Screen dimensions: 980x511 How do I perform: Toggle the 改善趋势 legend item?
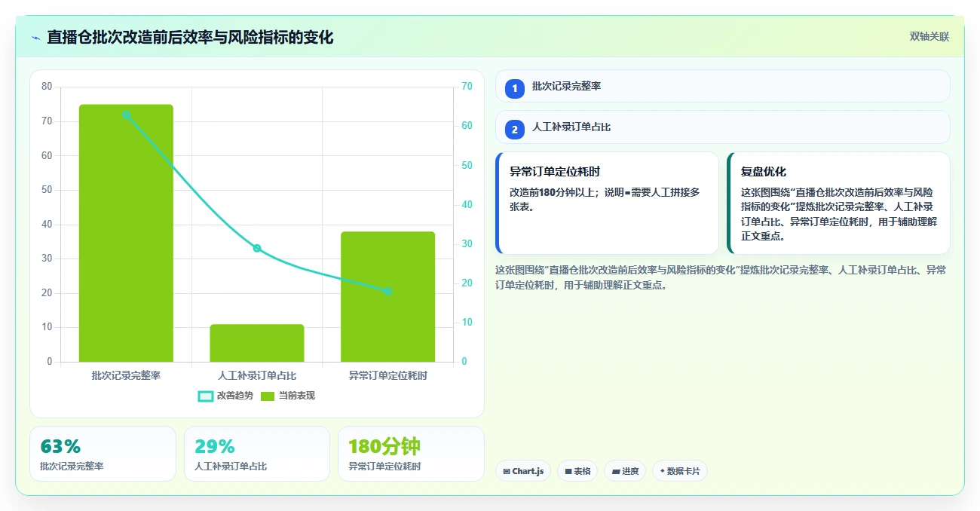point(225,396)
